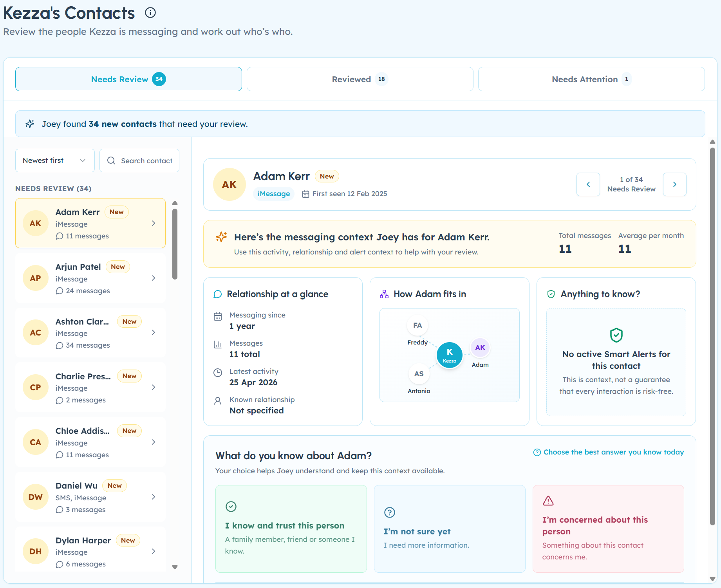Screen dimensions: 721x588
Task: Click the bar chart icon beside Messages
Action: pyautogui.click(x=218, y=344)
